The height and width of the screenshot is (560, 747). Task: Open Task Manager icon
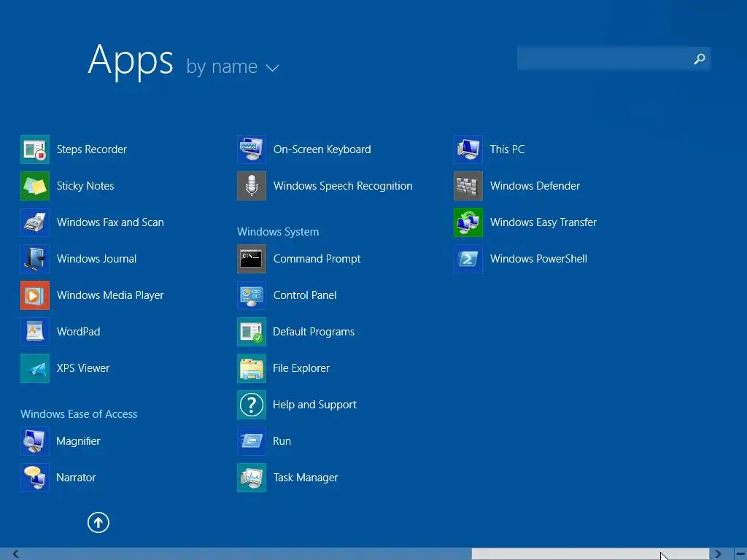pyautogui.click(x=252, y=478)
